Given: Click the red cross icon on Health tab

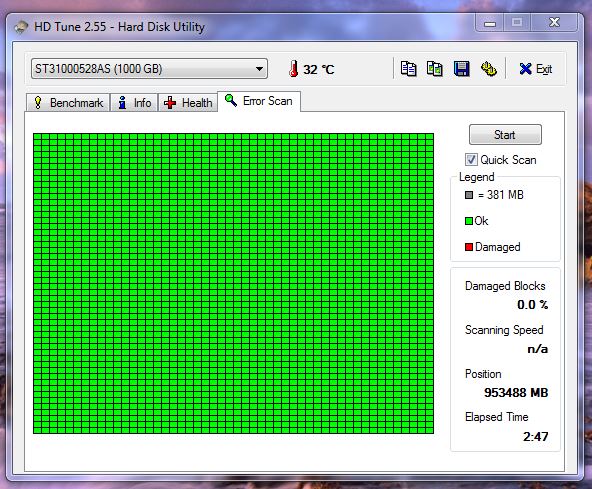Looking at the screenshot, I should tap(170, 103).
